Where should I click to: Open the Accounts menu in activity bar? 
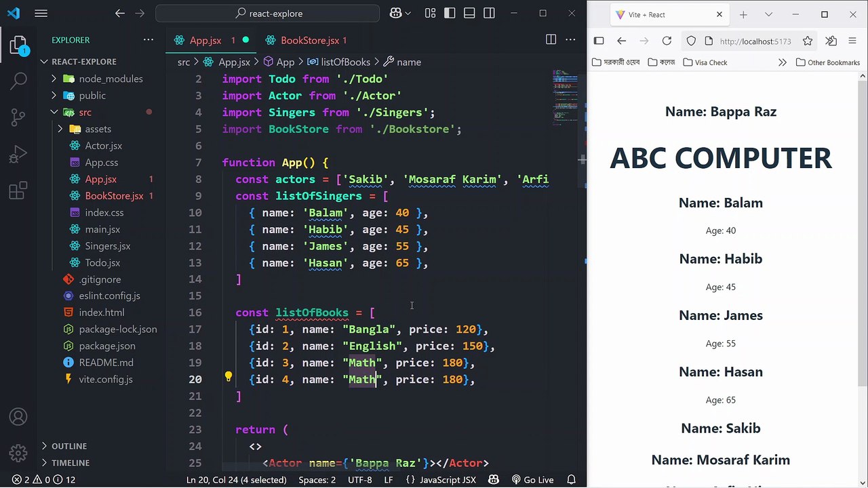(19, 417)
